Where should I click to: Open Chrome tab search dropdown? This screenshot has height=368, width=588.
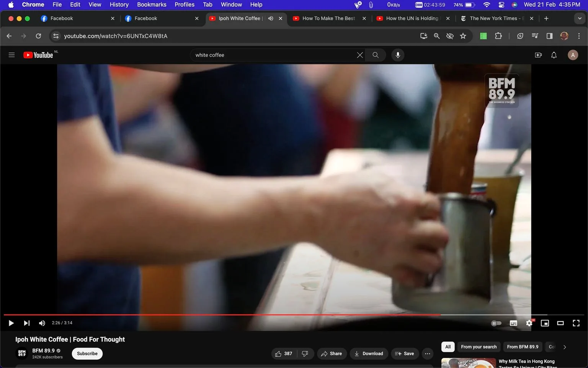pyautogui.click(x=580, y=18)
